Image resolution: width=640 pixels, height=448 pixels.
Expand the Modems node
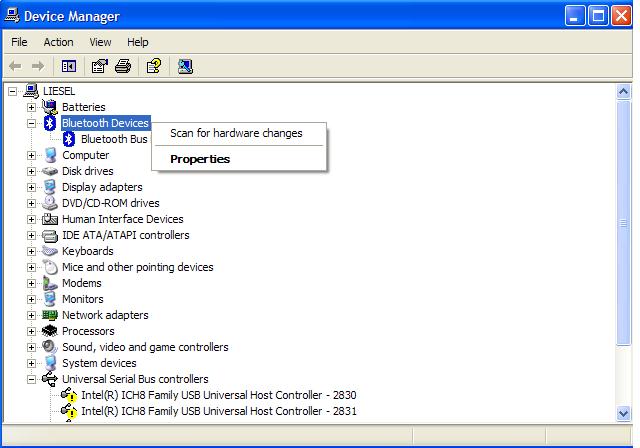(x=31, y=283)
